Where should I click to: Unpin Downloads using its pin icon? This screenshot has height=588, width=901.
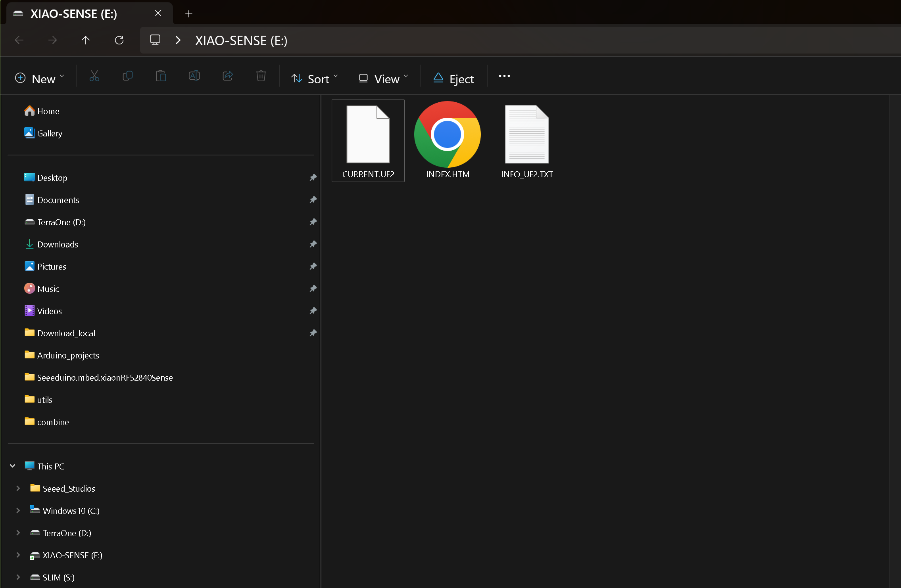point(313,244)
